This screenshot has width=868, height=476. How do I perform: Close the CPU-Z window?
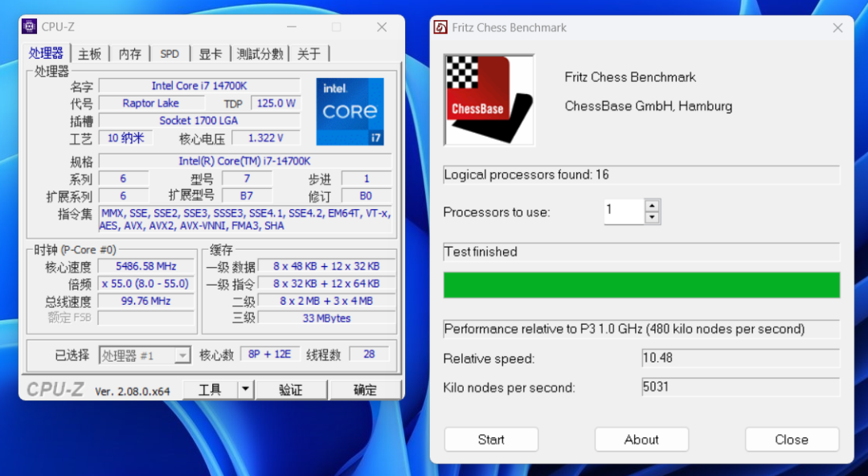click(x=382, y=27)
